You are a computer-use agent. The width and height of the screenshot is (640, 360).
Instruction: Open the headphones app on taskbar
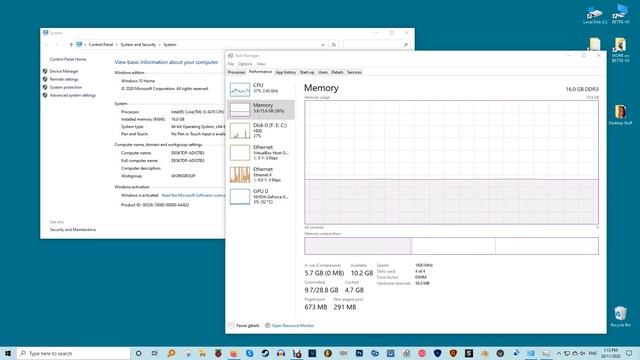(x=281, y=353)
